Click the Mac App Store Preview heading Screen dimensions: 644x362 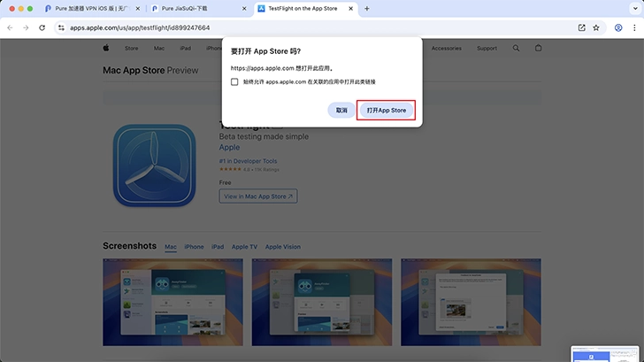point(150,70)
